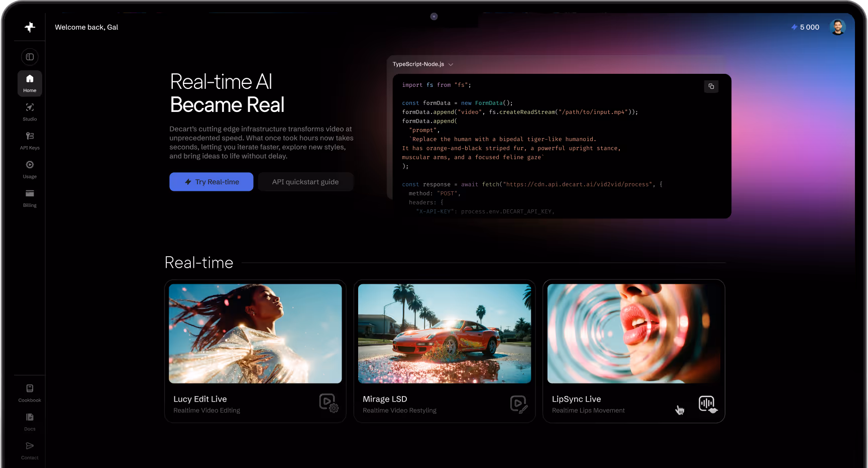Open the Mirage LSD video thumbnail
The width and height of the screenshot is (868, 468).
[444, 333]
